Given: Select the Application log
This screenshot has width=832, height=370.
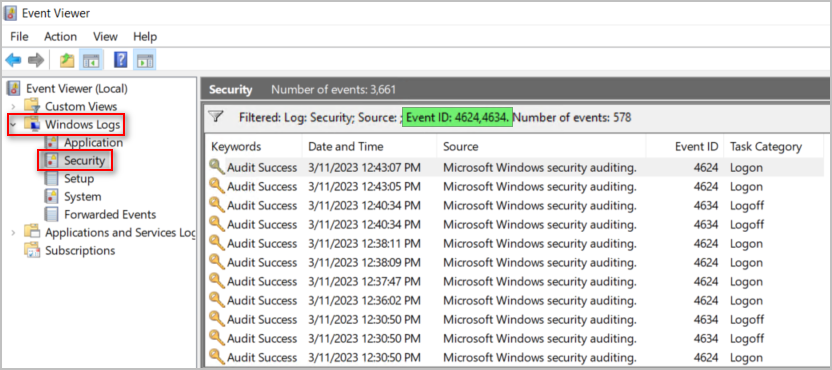Looking at the screenshot, I should pyautogui.click(x=93, y=142).
